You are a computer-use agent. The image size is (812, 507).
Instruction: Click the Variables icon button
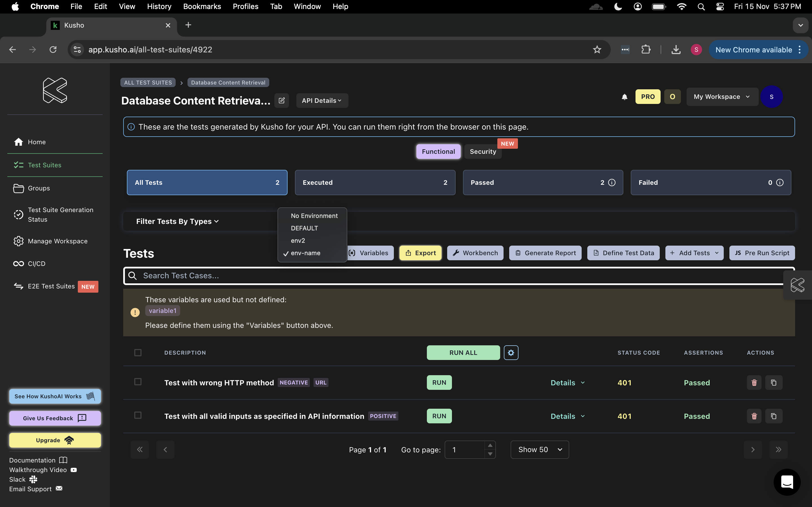click(369, 253)
